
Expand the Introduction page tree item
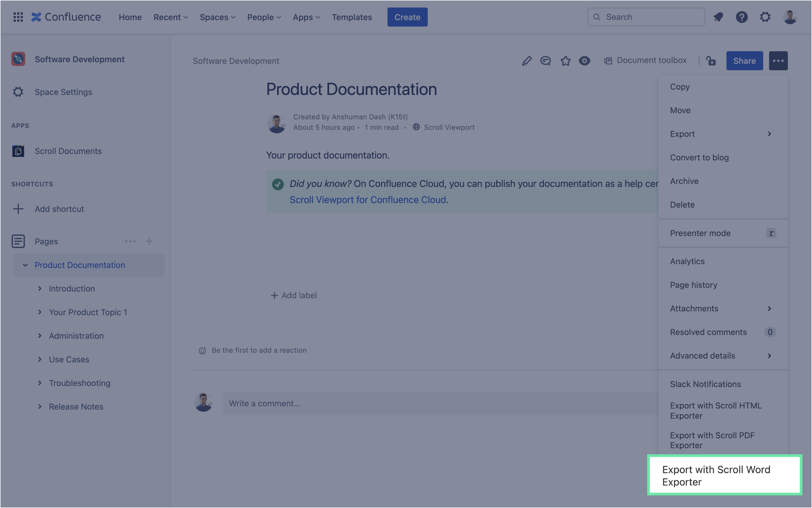tap(40, 289)
